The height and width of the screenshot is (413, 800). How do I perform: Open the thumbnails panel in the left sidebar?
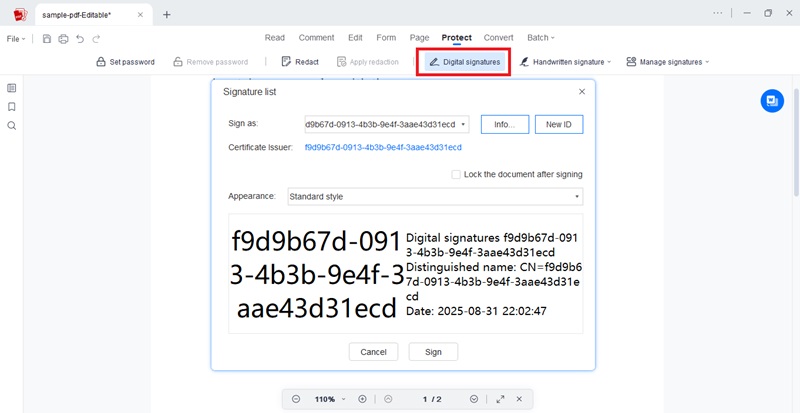pyautogui.click(x=12, y=88)
